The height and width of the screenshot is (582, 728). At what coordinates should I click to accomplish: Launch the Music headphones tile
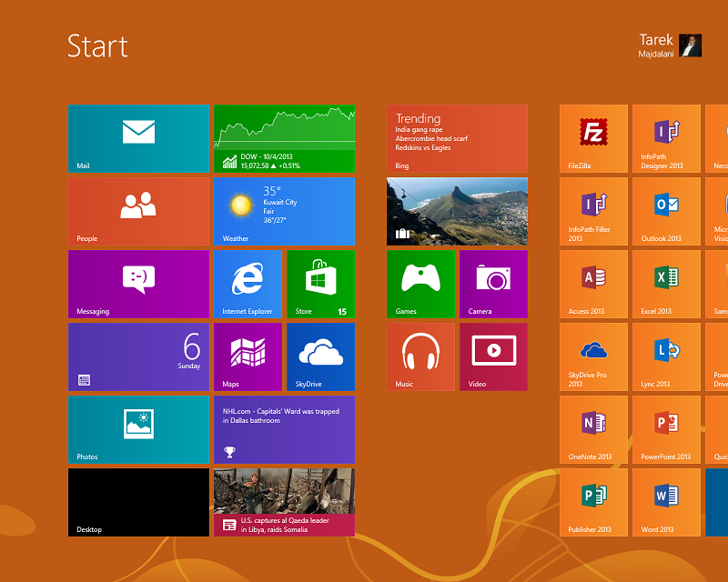click(420, 356)
